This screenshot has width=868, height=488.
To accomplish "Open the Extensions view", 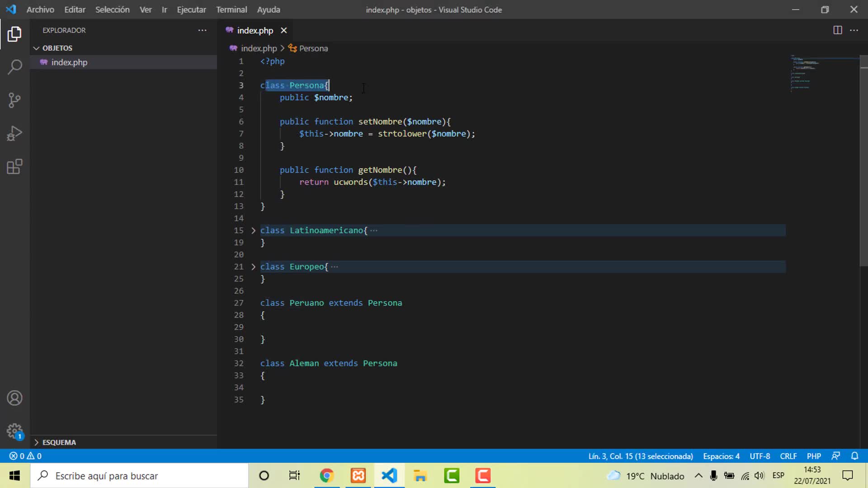I will (14, 167).
